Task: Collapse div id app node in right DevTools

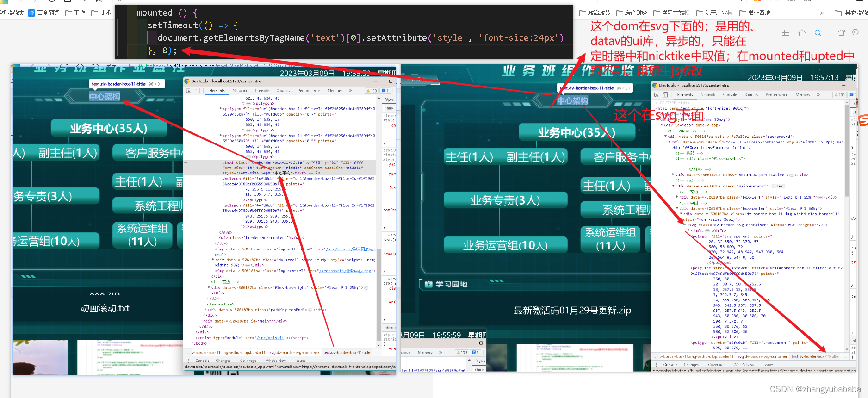Action: point(662,125)
